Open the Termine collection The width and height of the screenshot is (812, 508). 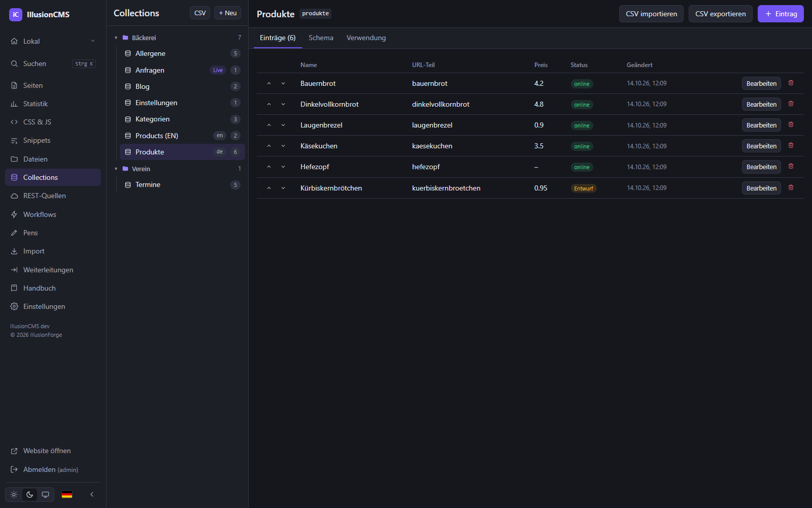(x=182, y=184)
